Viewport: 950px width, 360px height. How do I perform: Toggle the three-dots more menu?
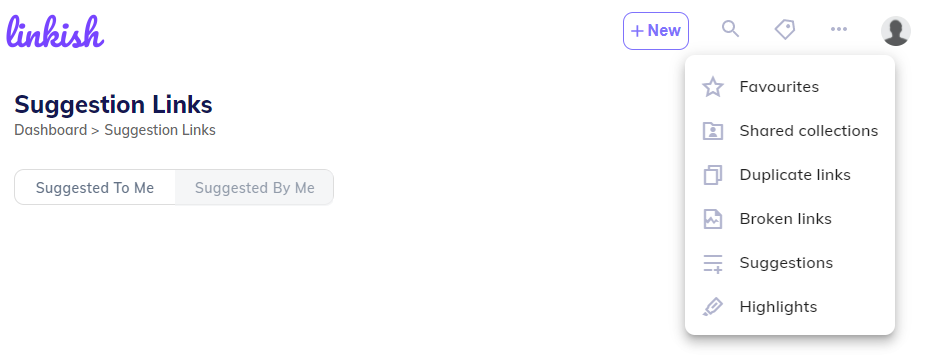point(839,29)
